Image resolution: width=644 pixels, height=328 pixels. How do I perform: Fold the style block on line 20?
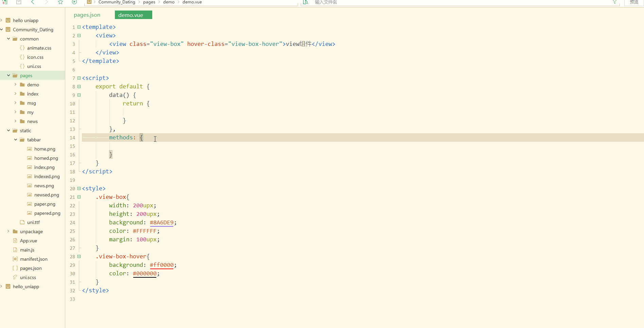(79, 188)
